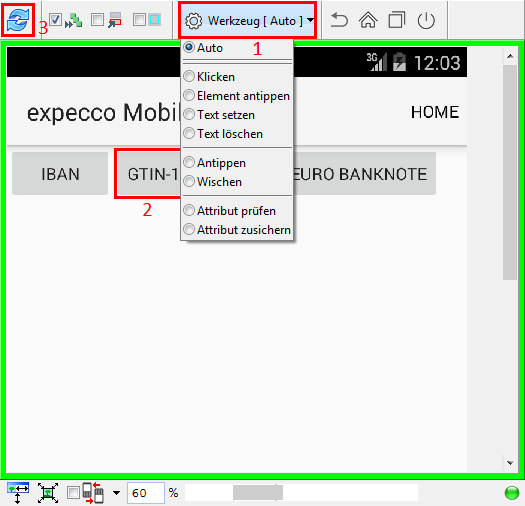Enable the element highlight checkbox with red frame
This screenshot has width=525, height=506.
click(x=97, y=20)
